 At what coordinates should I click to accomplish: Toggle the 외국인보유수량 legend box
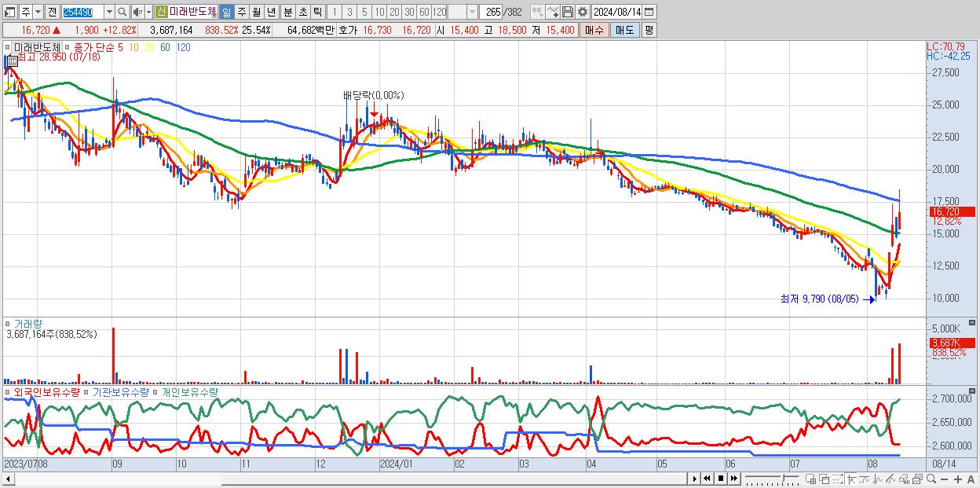pyautogui.click(x=9, y=391)
